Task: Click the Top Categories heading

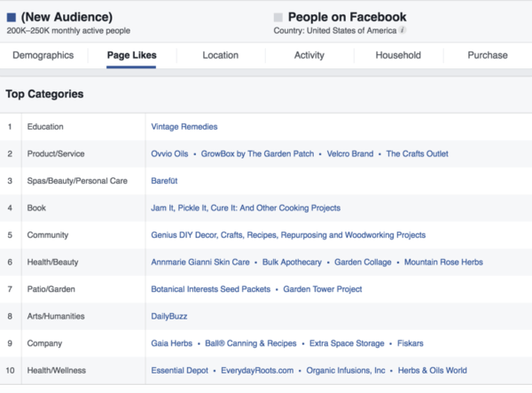Action: (44, 94)
